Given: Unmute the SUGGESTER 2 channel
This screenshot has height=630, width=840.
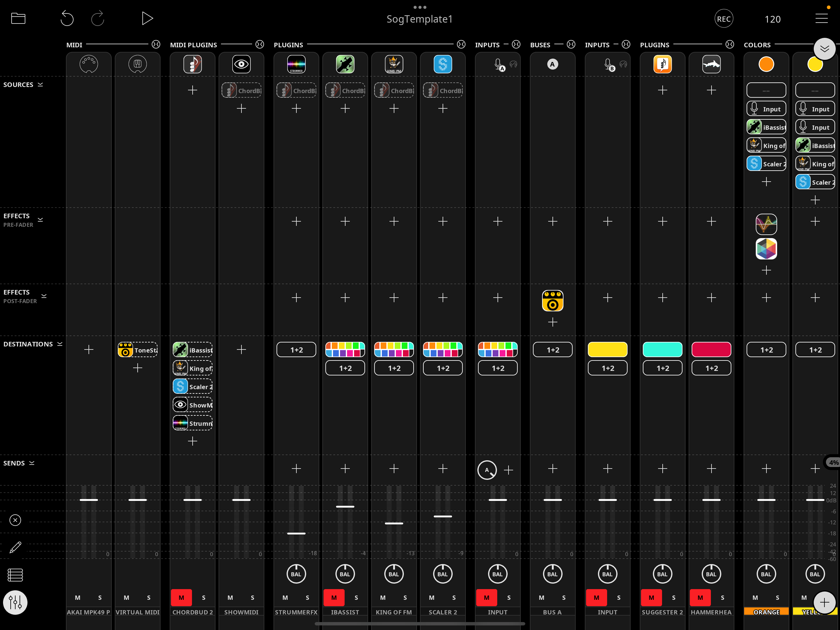Looking at the screenshot, I should click(652, 598).
